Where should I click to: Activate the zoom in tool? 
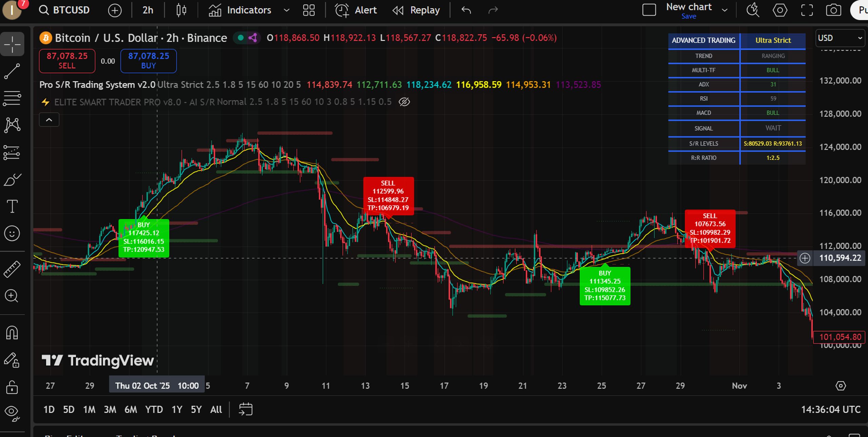(x=12, y=296)
